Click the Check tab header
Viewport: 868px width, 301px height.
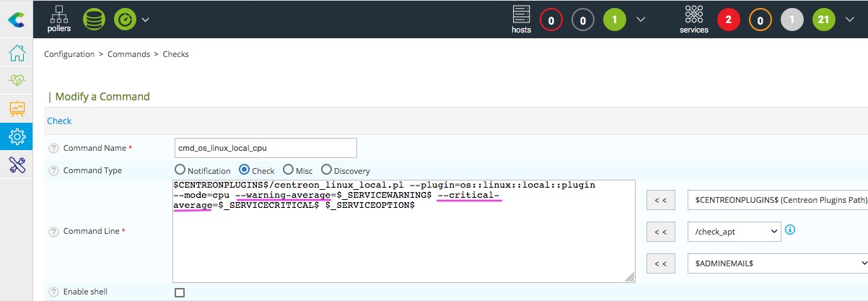[59, 121]
